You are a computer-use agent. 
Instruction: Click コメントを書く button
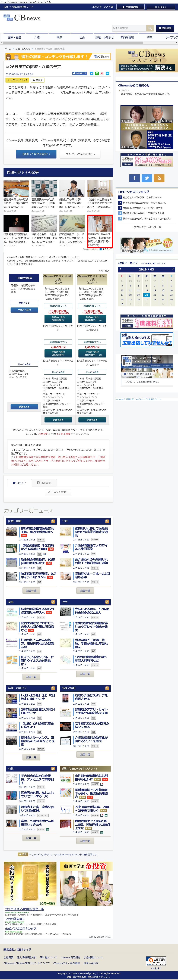click(x=58, y=492)
